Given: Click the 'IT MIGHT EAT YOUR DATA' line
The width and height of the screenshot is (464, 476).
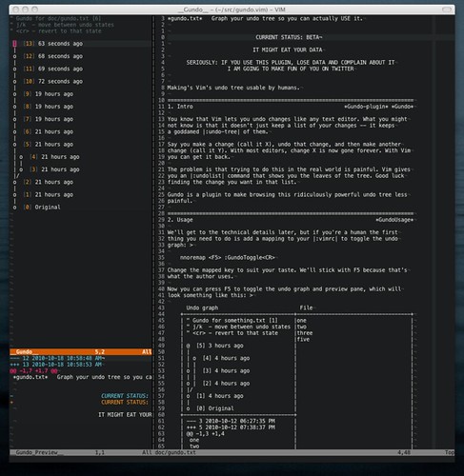Looking at the screenshot, I should coord(288,50).
